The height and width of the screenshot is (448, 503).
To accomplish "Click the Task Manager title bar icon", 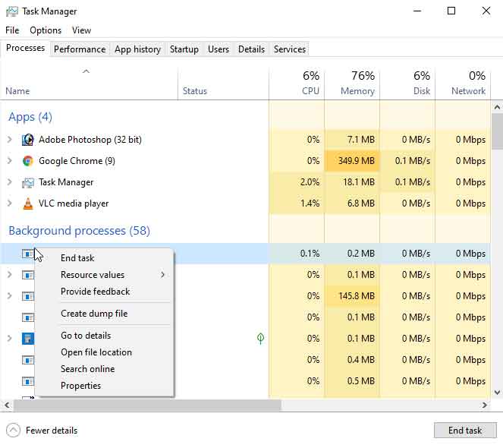I will coord(12,11).
